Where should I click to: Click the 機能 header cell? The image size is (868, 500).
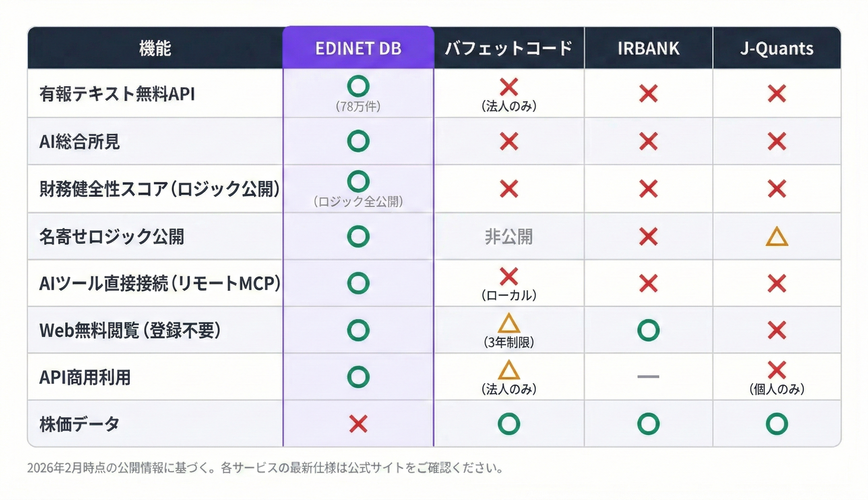(155, 48)
